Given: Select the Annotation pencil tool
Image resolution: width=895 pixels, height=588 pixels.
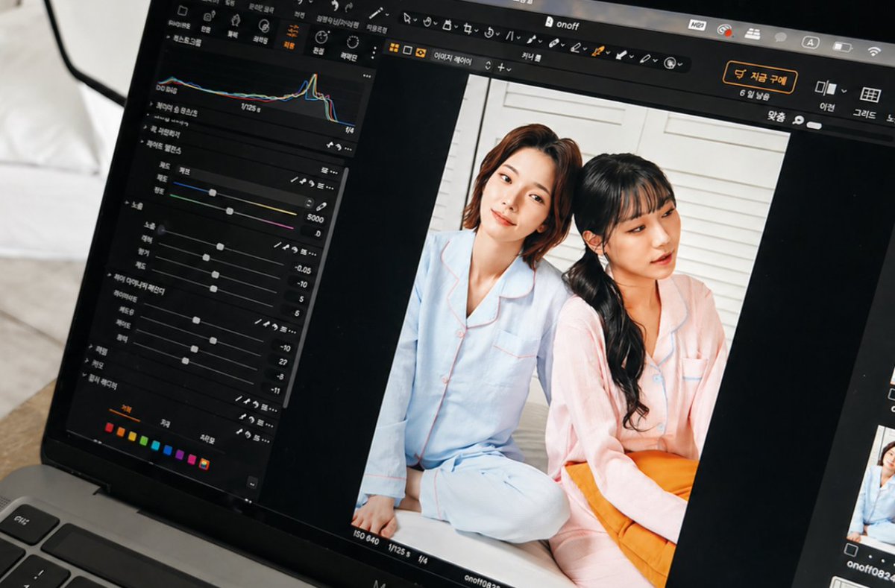Looking at the screenshot, I should (x=644, y=59).
